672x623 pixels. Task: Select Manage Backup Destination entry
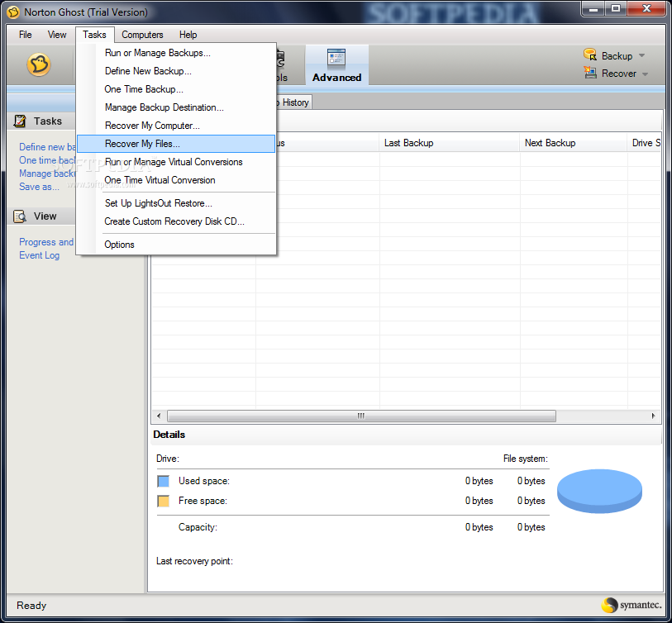click(176, 107)
